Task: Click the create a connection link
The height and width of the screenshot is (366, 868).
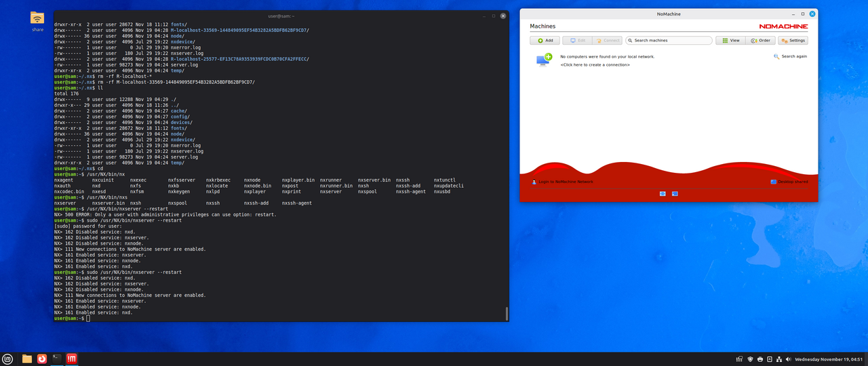Action: (595, 65)
